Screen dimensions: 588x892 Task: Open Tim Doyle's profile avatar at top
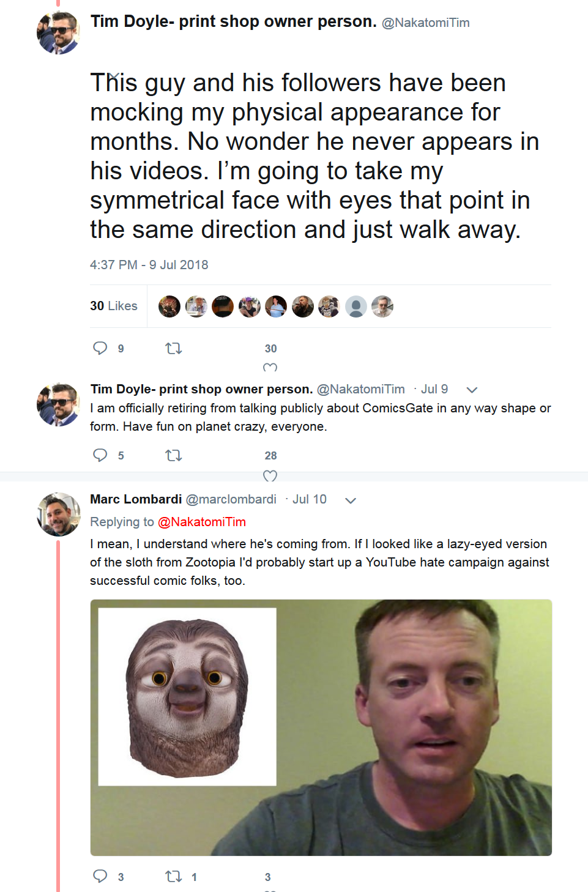[59, 32]
